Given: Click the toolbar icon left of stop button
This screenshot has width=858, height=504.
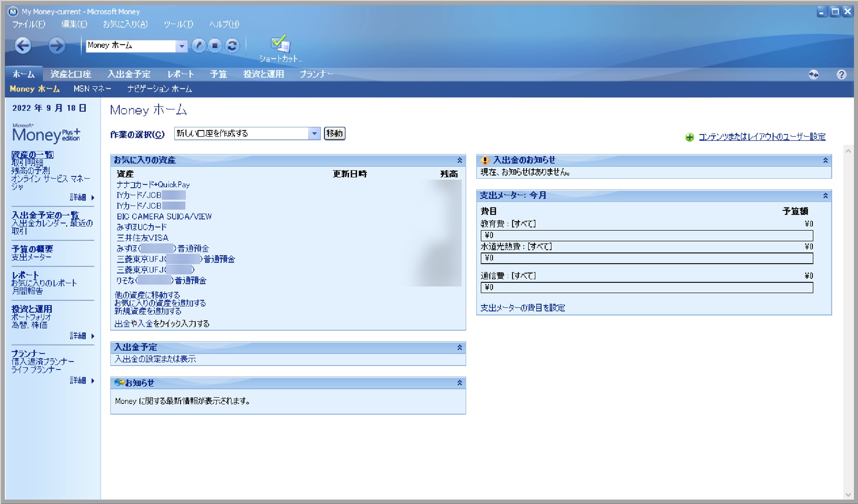Looking at the screenshot, I should pyautogui.click(x=198, y=45).
